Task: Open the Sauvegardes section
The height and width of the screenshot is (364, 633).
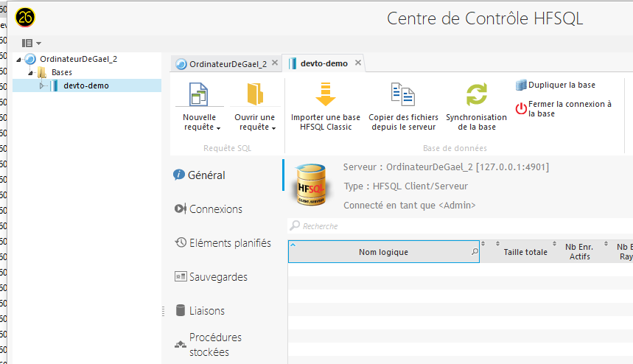Action: [x=218, y=277]
